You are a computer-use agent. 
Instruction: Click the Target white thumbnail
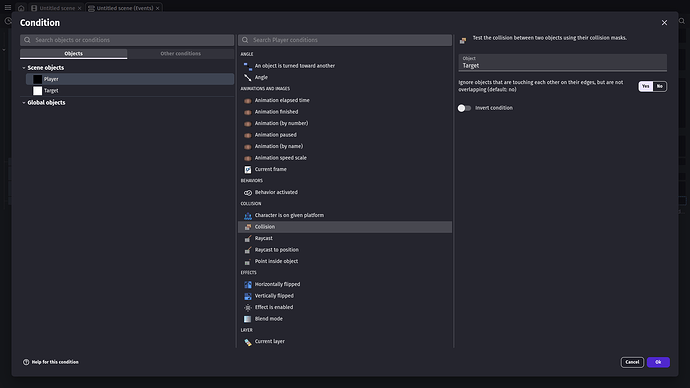point(37,91)
